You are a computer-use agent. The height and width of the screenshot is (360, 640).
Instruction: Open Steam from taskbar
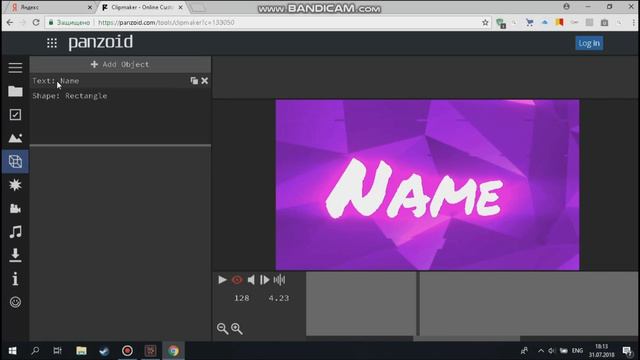pyautogui.click(x=104, y=351)
